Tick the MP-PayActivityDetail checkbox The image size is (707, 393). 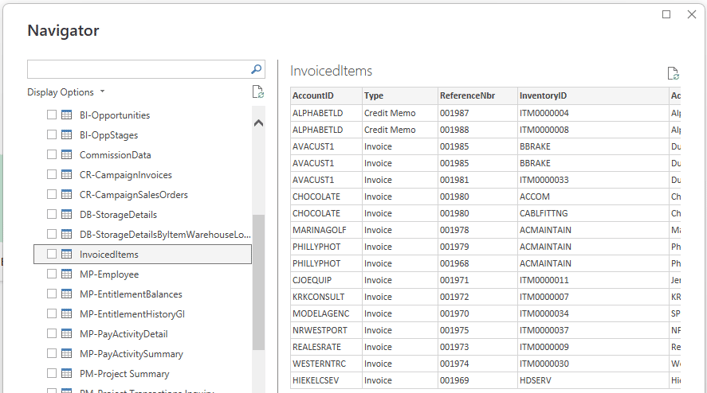coord(52,334)
